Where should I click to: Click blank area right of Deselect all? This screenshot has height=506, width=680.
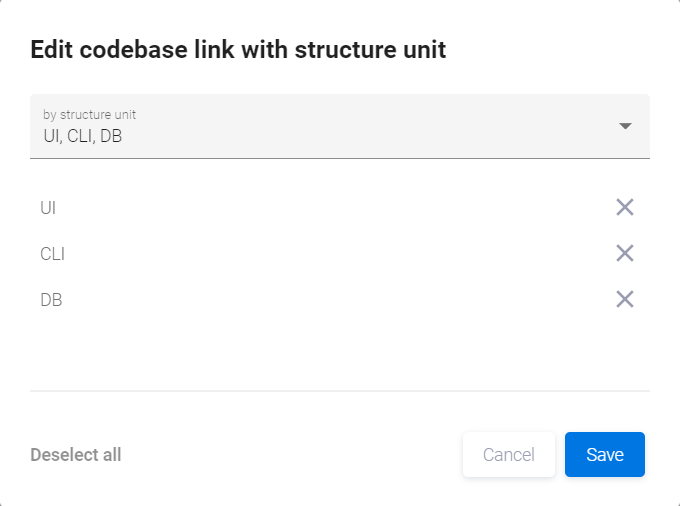(x=290, y=455)
